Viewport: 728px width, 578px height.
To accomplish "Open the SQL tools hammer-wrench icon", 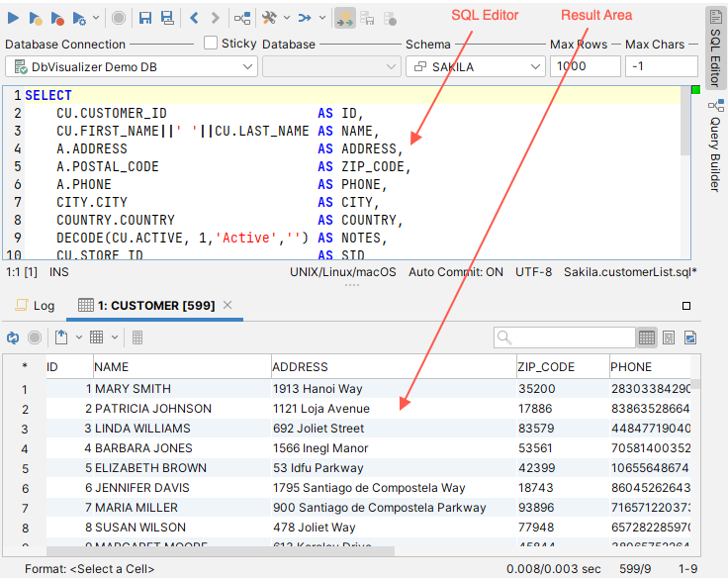I will pyautogui.click(x=269, y=18).
